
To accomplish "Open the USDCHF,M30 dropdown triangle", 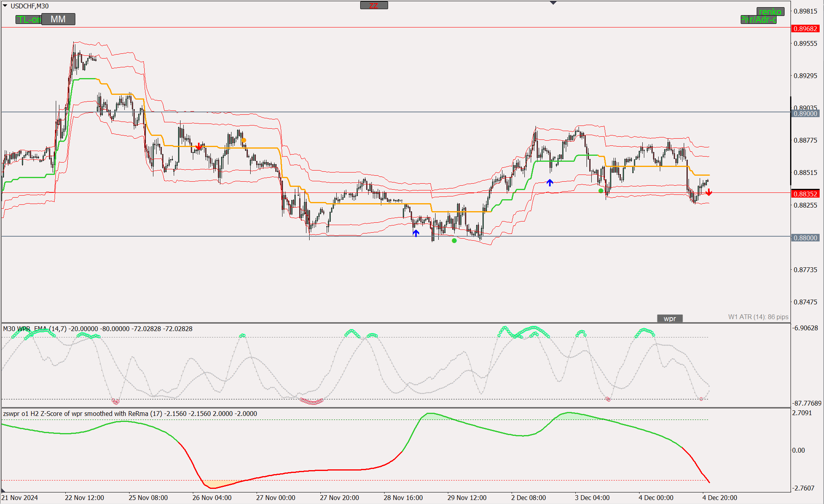I will click(x=5, y=6).
